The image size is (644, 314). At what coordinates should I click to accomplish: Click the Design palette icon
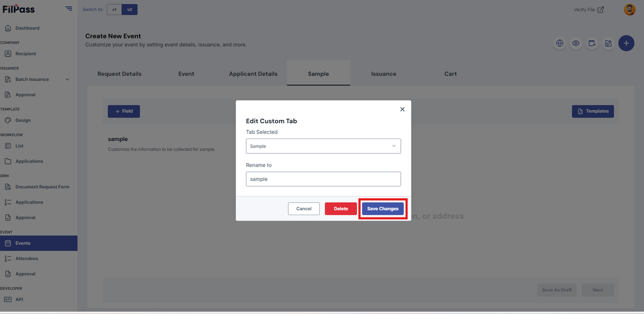coord(8,120)
